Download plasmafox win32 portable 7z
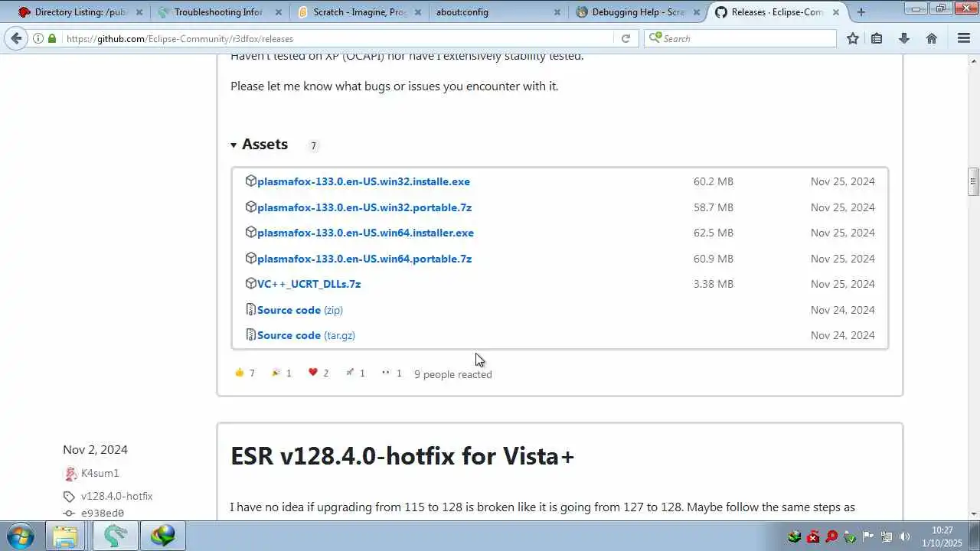The width and height of the screenshot is (980, 551). click(364, 207)
